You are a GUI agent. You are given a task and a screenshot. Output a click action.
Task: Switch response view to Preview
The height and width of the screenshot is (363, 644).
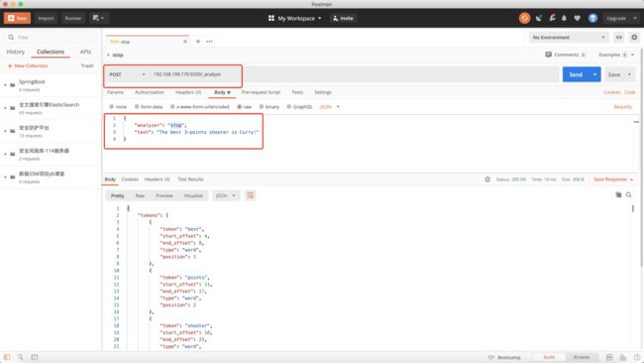tap(164, 195)
